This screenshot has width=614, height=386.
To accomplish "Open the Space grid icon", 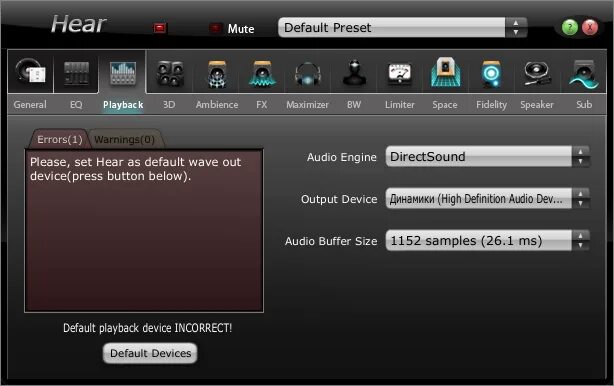I will pos(446,72).
